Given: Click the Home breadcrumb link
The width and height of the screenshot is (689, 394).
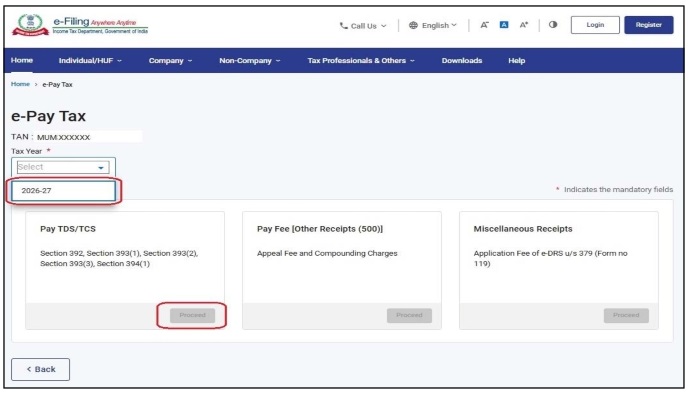Looking at the screenshot, I should 20,84.
